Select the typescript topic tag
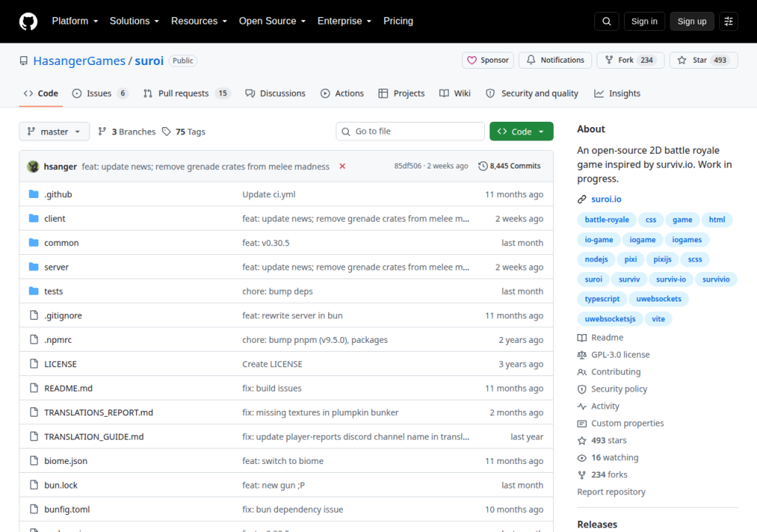The image size is (757, 532). 602,299
